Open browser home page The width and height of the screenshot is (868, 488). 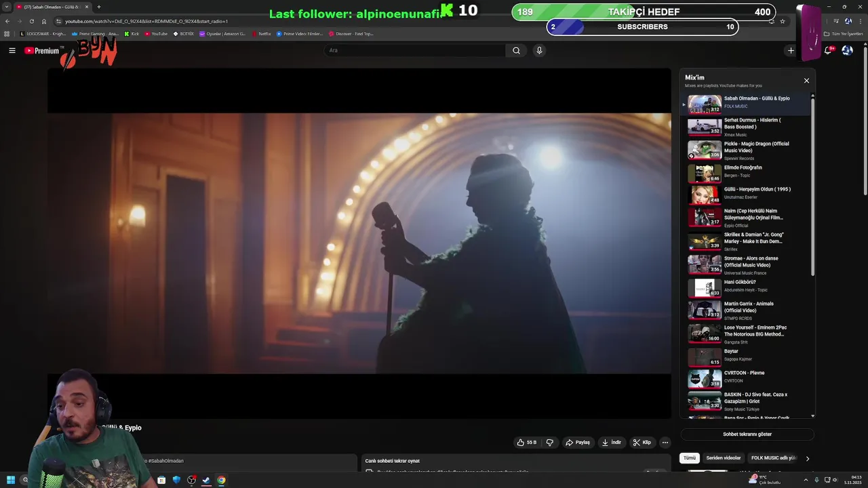point(44,21)
